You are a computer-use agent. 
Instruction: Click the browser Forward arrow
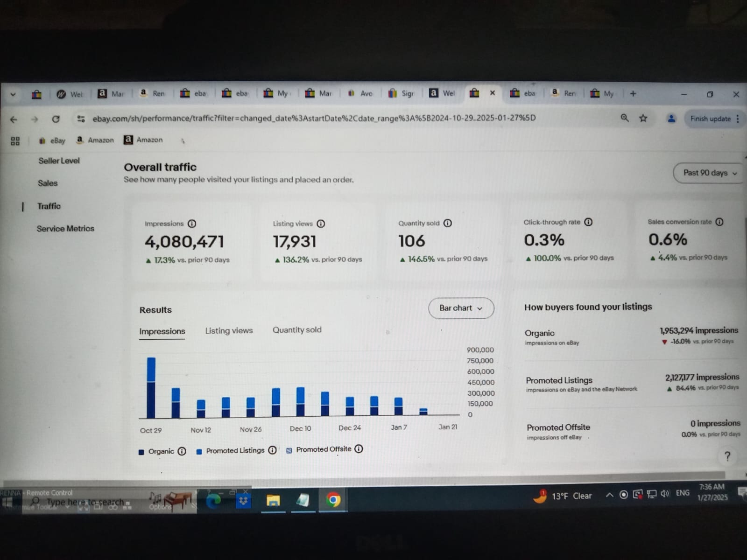[x=34, y=119]
